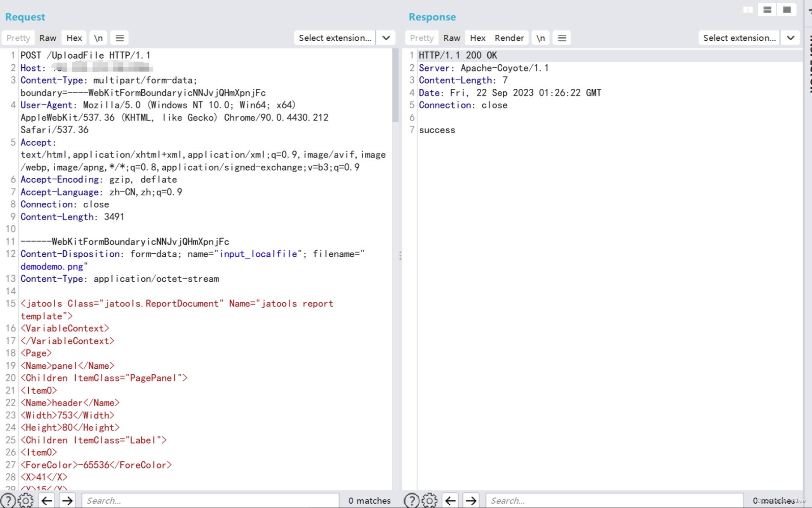Click the 'Request' panel heading

(x=25, y=17)
